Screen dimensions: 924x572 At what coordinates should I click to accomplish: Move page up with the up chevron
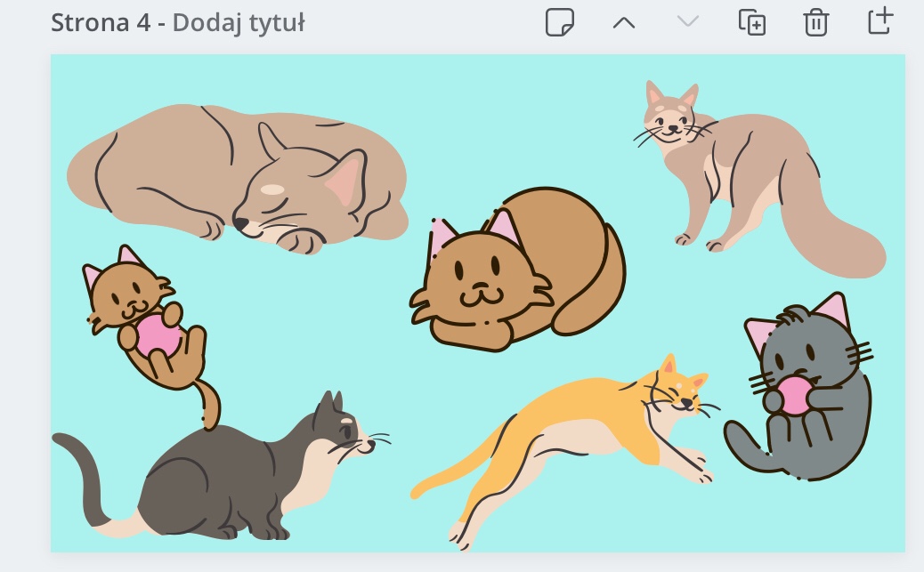coord(624,22)
